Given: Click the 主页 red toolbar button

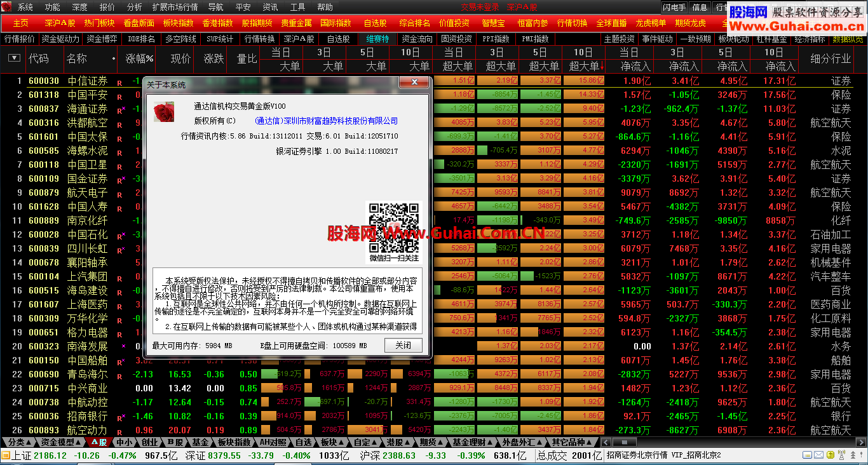Looking at the screenshot, I should (x=20, y=23).
